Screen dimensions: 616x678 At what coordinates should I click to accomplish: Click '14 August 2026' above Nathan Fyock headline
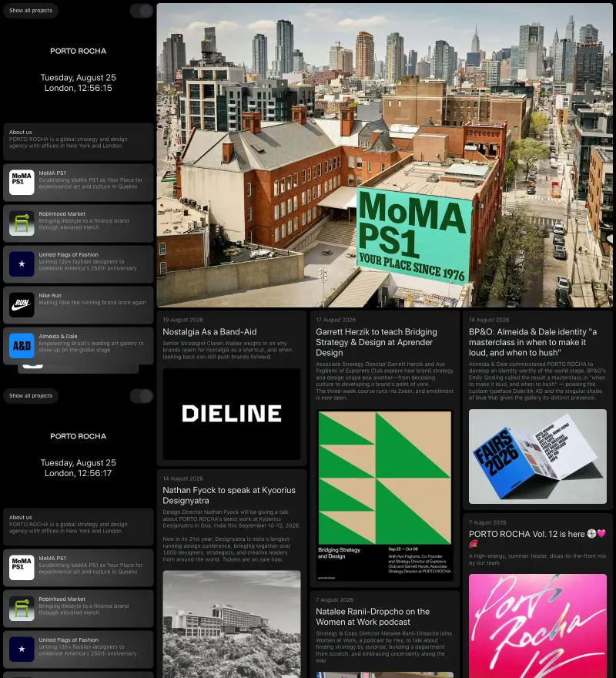click(x=182, y=478)
